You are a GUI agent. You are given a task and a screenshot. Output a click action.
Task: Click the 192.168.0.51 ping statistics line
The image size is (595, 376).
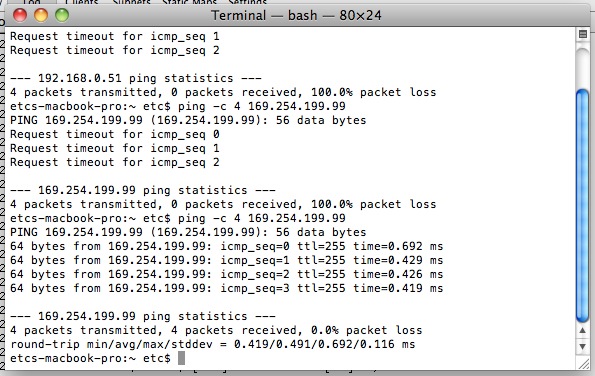[x=135, y=78]
